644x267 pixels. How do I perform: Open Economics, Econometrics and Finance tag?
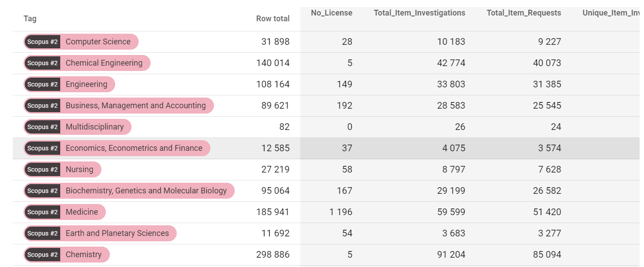[117, 148]
